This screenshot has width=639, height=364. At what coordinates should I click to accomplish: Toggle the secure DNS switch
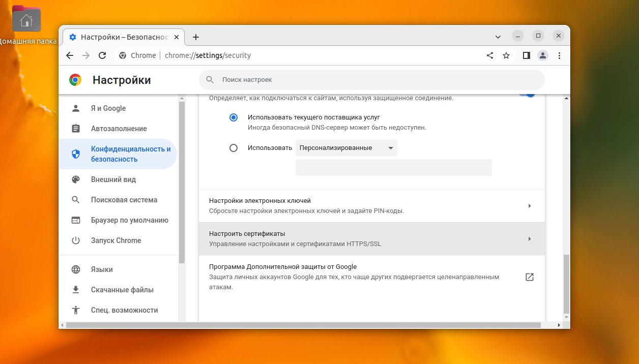[x=527, y=94]
